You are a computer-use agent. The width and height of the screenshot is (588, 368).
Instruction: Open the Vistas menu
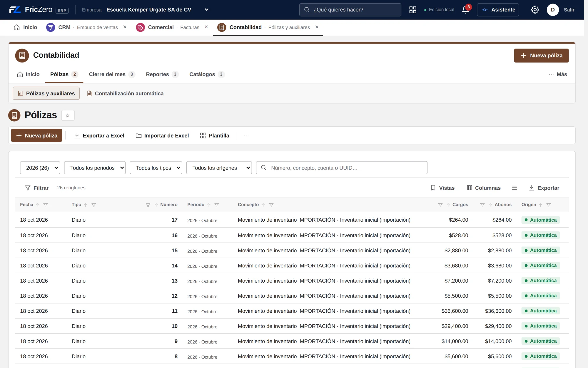click(x=443, y=188)
